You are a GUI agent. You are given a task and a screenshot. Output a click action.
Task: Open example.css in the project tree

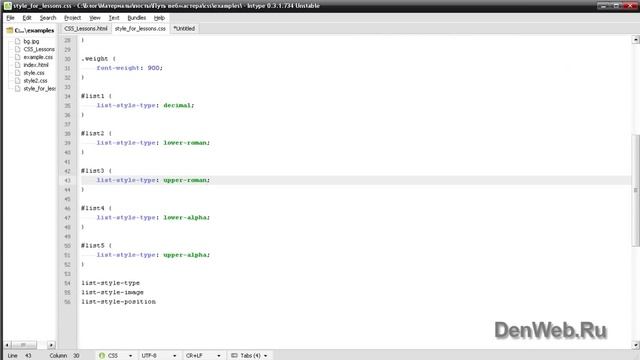pyautogui.click(x=38, y=57)
